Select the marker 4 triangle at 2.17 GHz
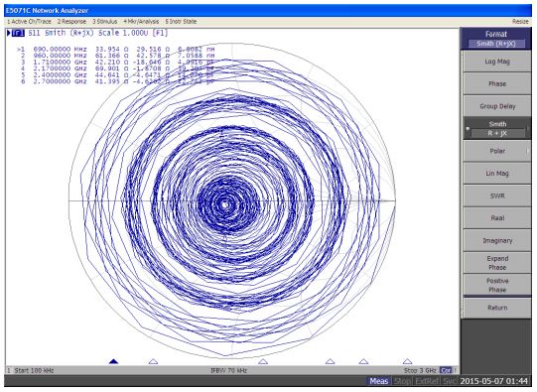The height and width of the screenshot is (392, 537). point(330,361)
